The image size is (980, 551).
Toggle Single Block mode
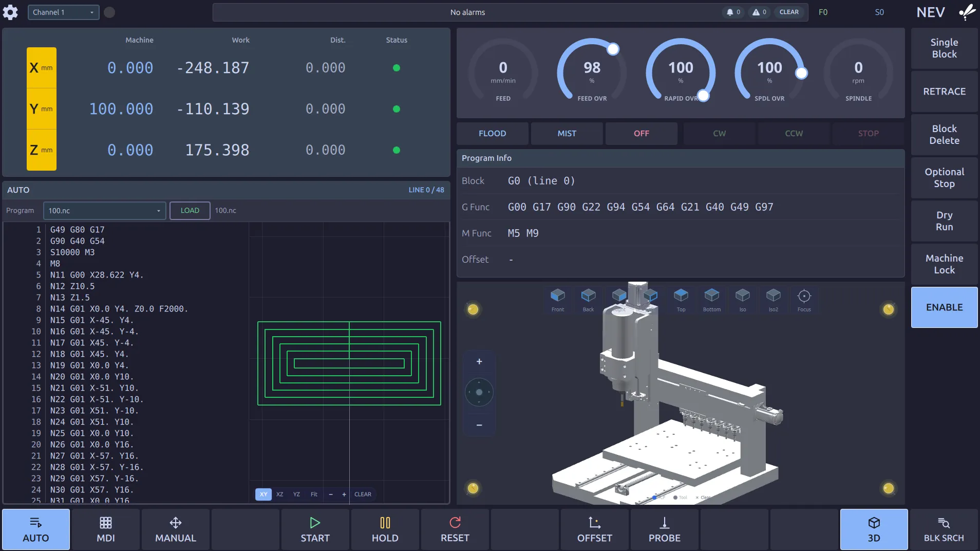click(945, 48)
